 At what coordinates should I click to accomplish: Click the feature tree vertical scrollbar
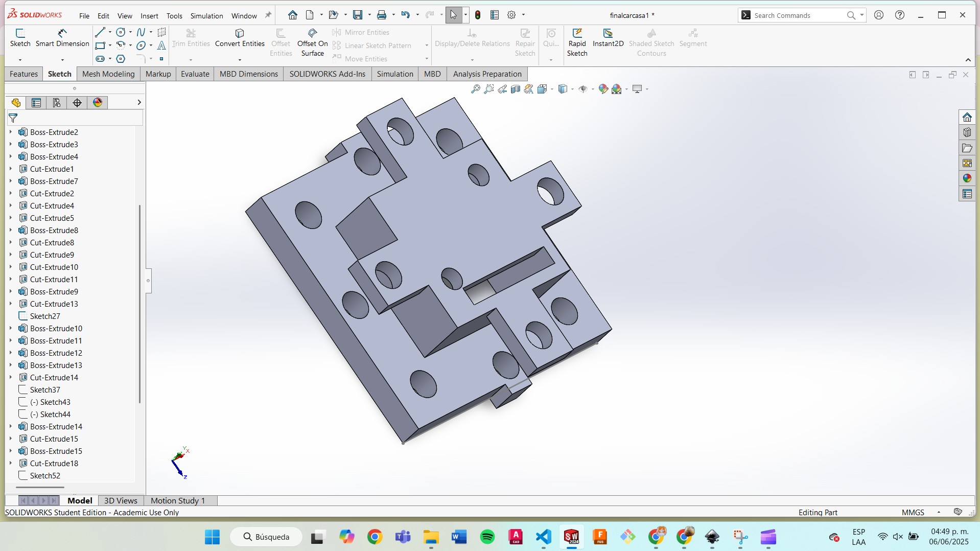click(x=139, y=304)
